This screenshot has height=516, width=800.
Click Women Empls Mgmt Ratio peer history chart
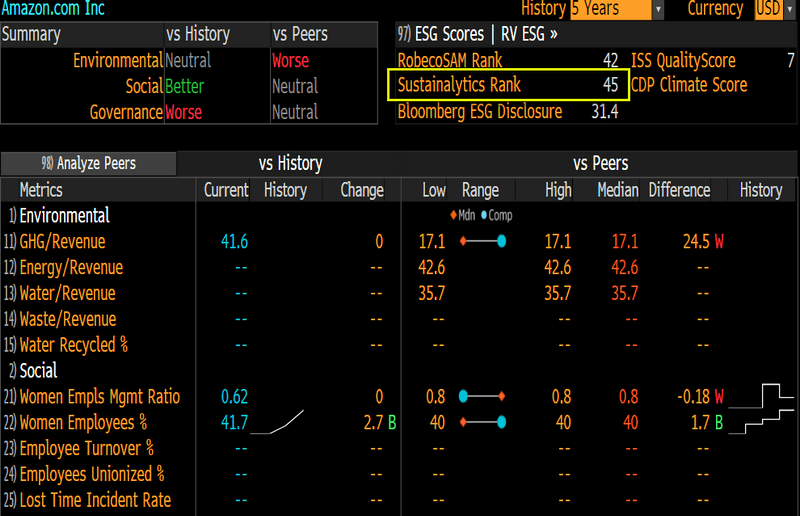(762, 397)
